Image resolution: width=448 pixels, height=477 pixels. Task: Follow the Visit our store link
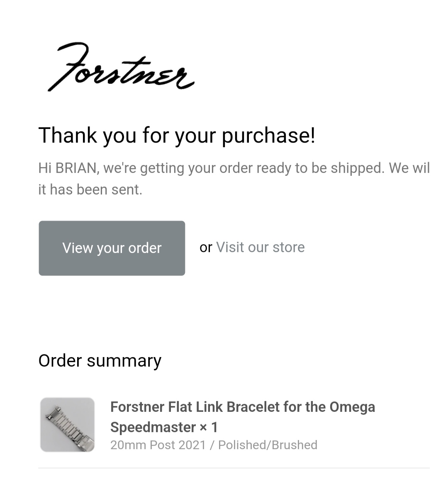point(260,247)
